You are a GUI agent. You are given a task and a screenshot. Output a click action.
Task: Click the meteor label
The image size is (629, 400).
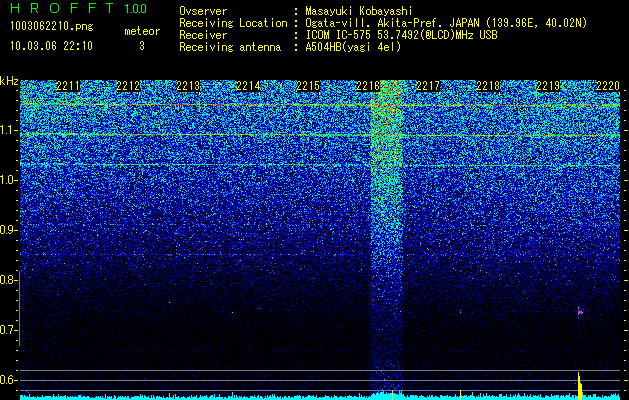[142, 31]
